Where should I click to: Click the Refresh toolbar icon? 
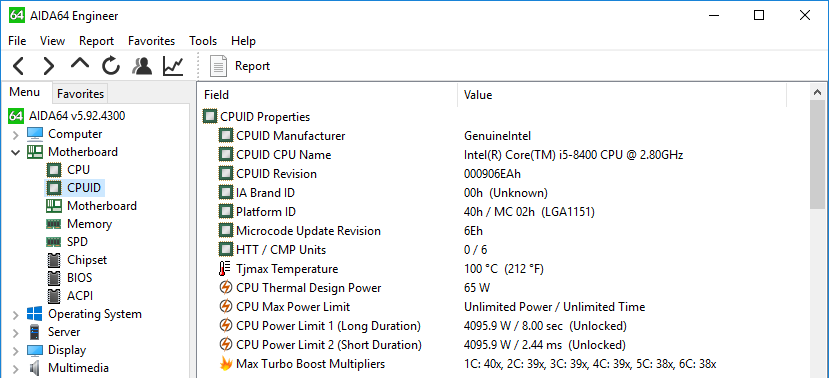(111, 66)
